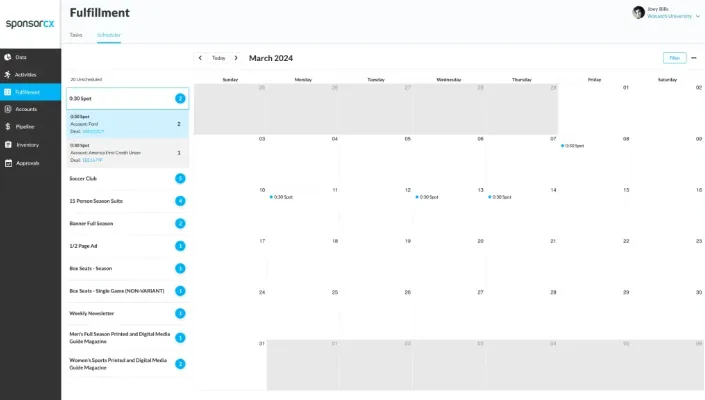The image size is (705, 400).
Task: Click the Soccer Club count badge
Action: pyautogui.click(x=180, y=178)
